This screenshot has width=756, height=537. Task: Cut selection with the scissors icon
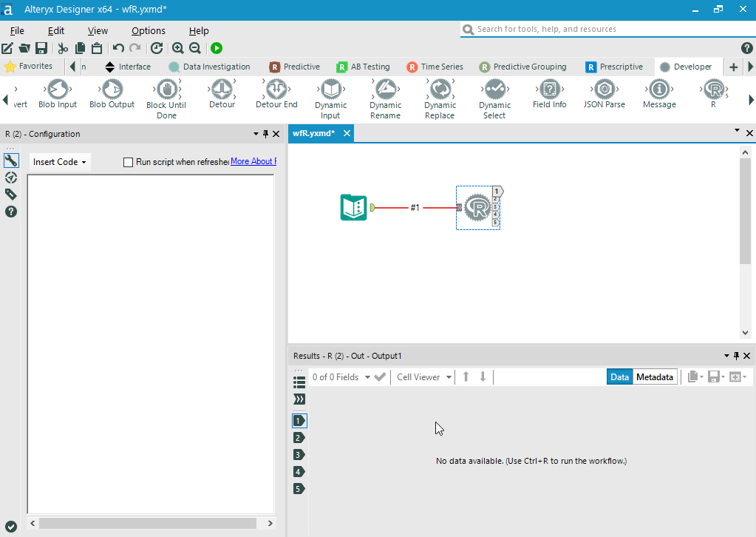(x=63, y=48)
